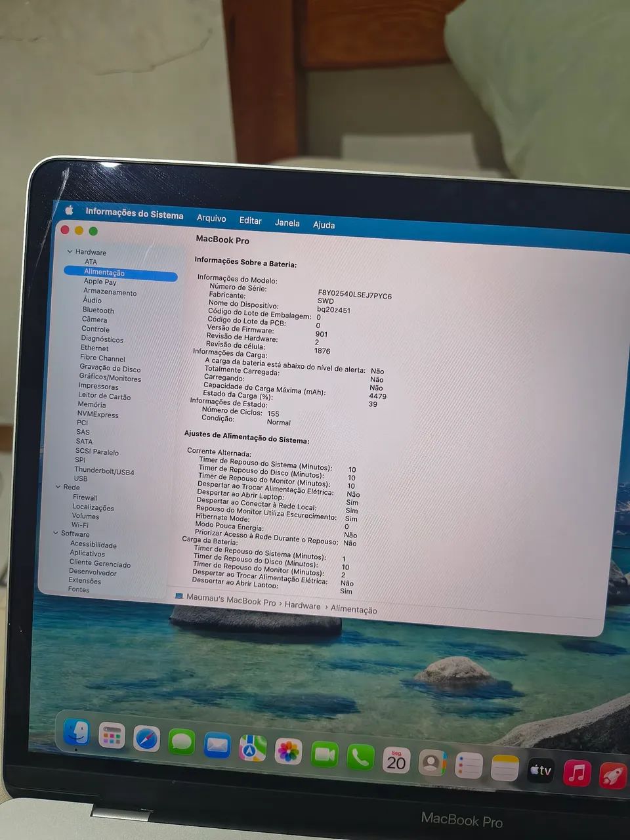Select Diagnósticos in the sidebar
630x840 pixels.
click(102, 339)
